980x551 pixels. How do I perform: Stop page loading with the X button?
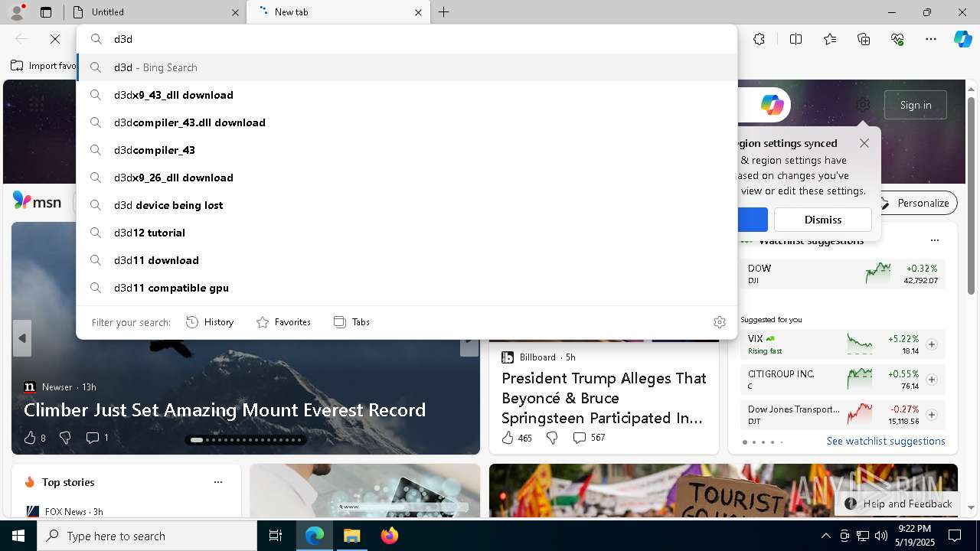pos(55,39)
